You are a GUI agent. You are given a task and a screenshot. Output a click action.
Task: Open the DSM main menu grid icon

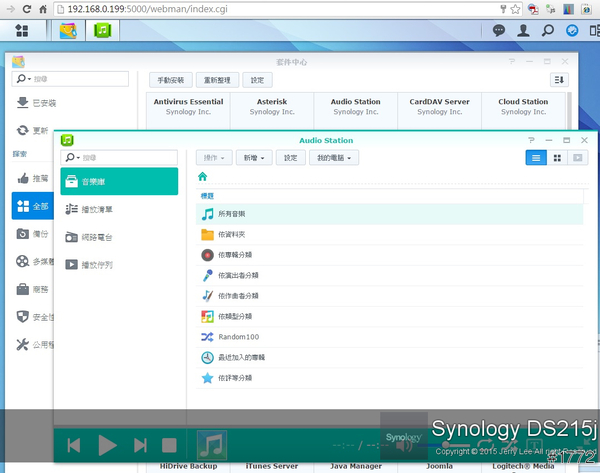[22, 30]
